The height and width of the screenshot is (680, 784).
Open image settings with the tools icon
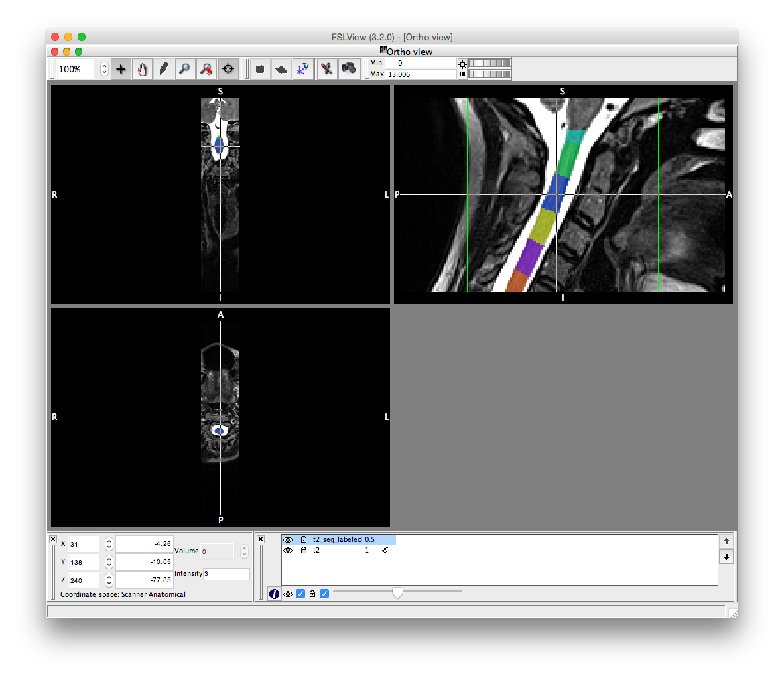(326, 69)
